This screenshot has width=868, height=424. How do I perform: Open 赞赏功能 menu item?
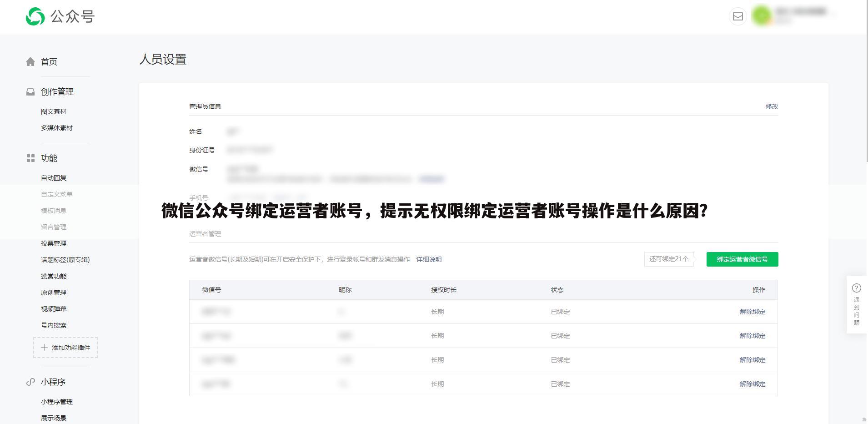click(x=54, y=276)
